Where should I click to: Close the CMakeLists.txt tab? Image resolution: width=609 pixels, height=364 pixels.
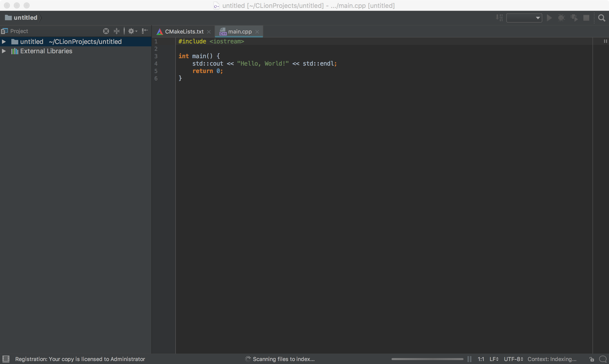209,32
